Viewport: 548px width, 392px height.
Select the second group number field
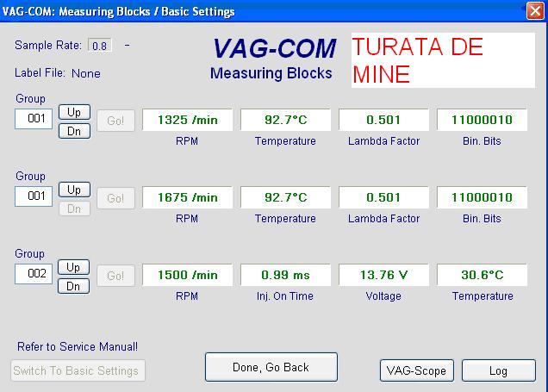point(34,196)
